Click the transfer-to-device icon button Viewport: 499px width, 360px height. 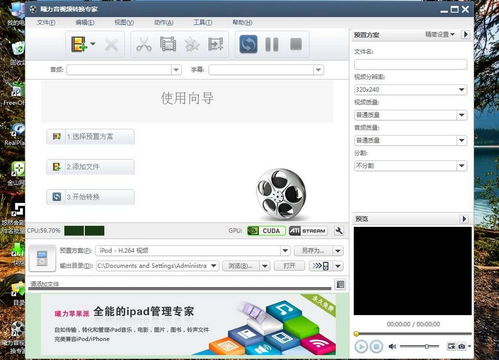point(320,266)
